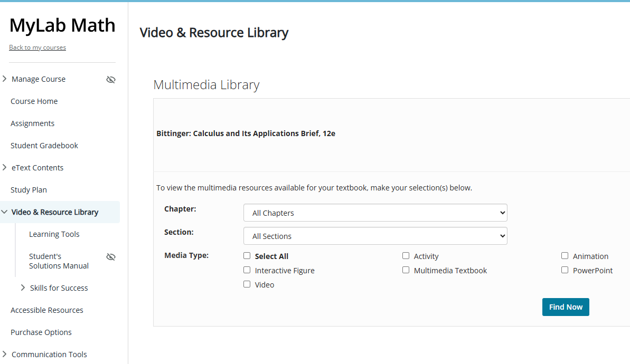Check the Video media type
630x364 pixels.
pyautogui.click(x=247, y=284)
